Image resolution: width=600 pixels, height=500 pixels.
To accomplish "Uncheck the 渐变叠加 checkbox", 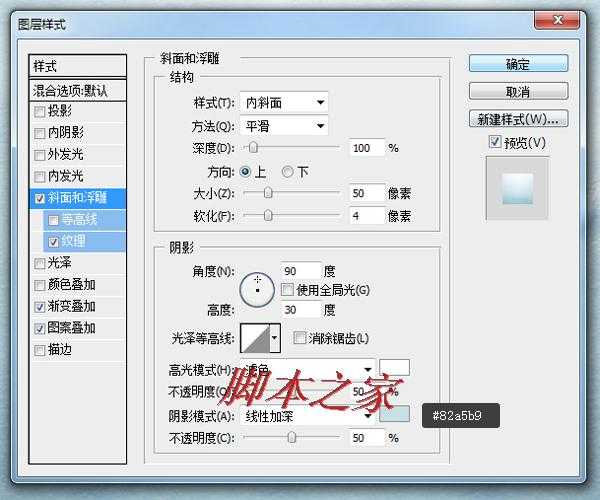I will tap(40, 307).
